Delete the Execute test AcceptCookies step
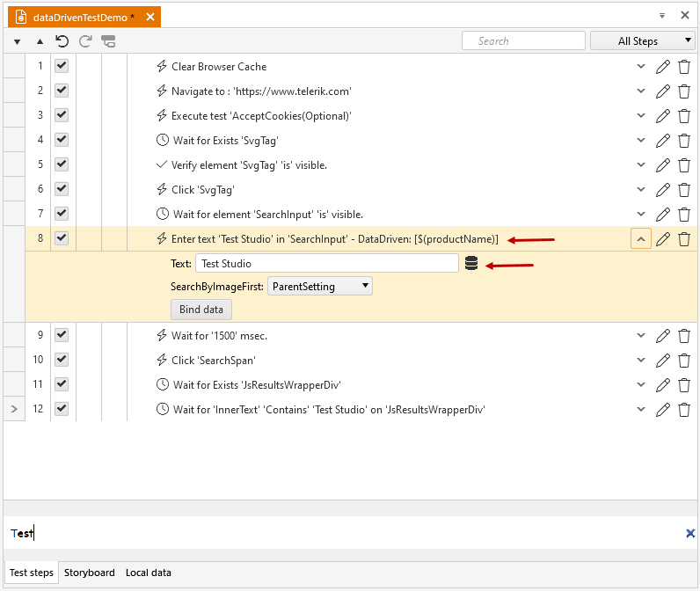700x591 pixels. (x=684, y=116)
